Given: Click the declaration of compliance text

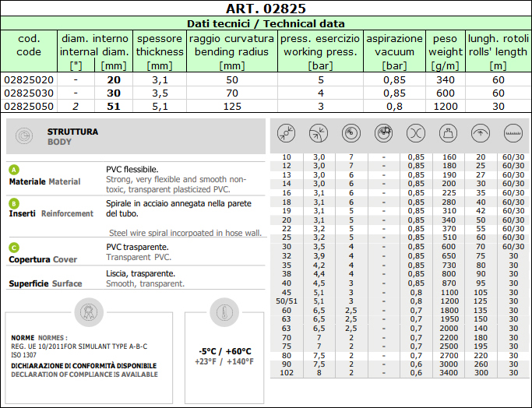Looking at the screenshot, I should click(x=84, y=374).
